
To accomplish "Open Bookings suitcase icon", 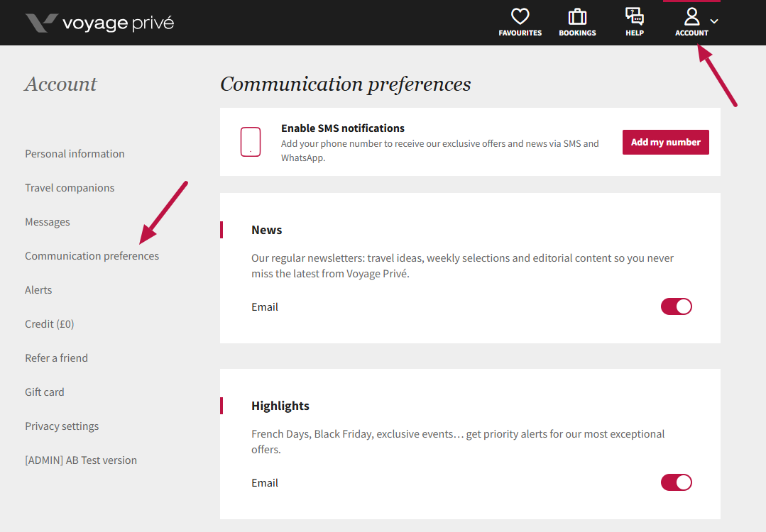I will (x=577, y=17).
